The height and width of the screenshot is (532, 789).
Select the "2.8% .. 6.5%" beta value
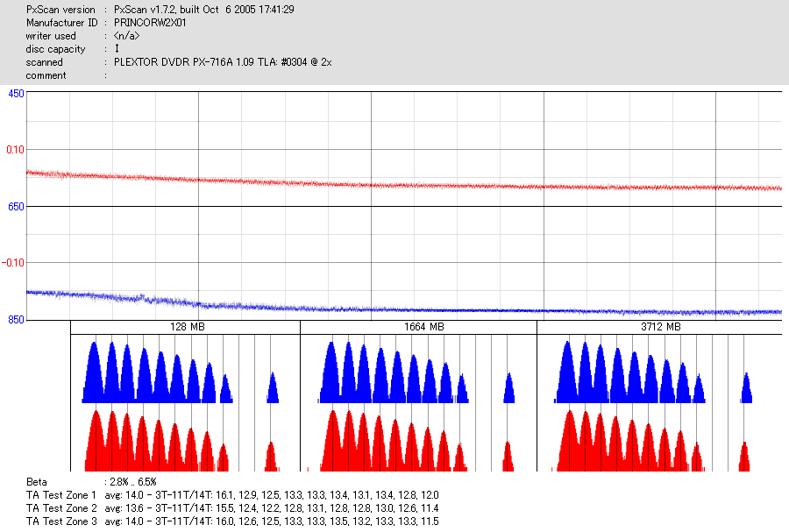coord(133,482)
